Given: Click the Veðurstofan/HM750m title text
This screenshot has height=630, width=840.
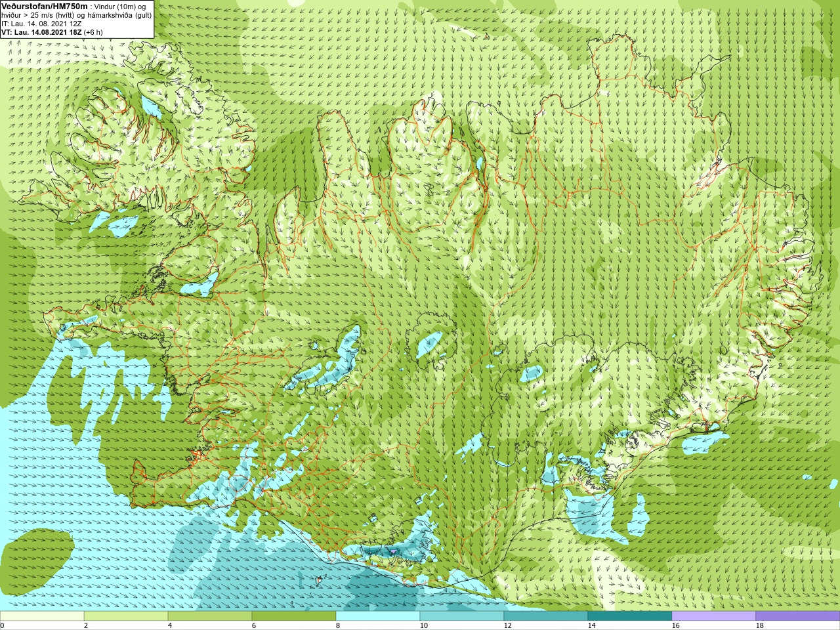Looking at the screenshot, I should tap(44, 6).
